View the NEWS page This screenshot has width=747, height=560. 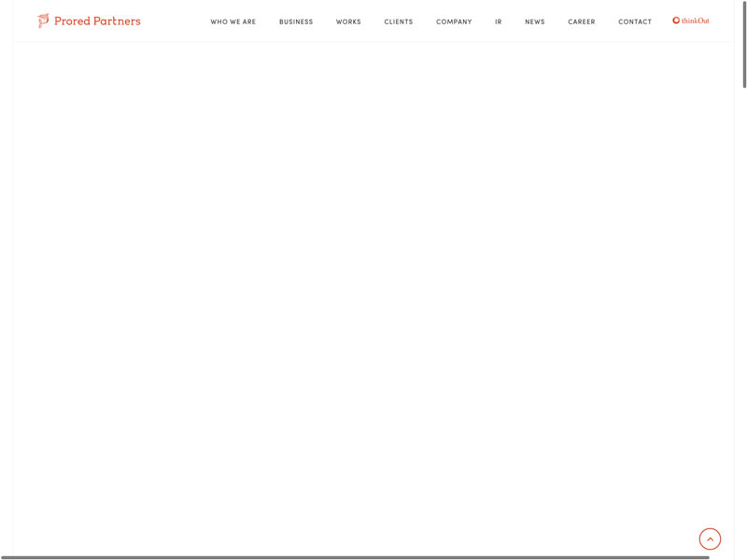point(535,21)
